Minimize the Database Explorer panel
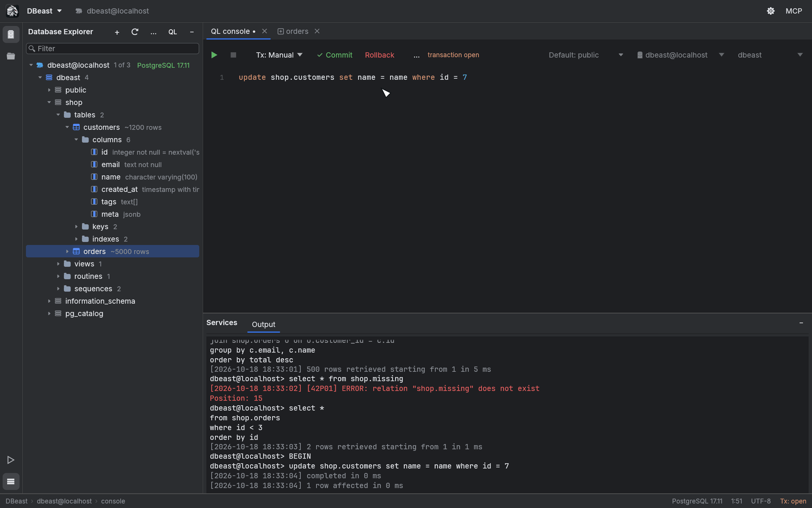Image resolution: width=812 pixels, height=508 pixels. click(x=192, y=32)
